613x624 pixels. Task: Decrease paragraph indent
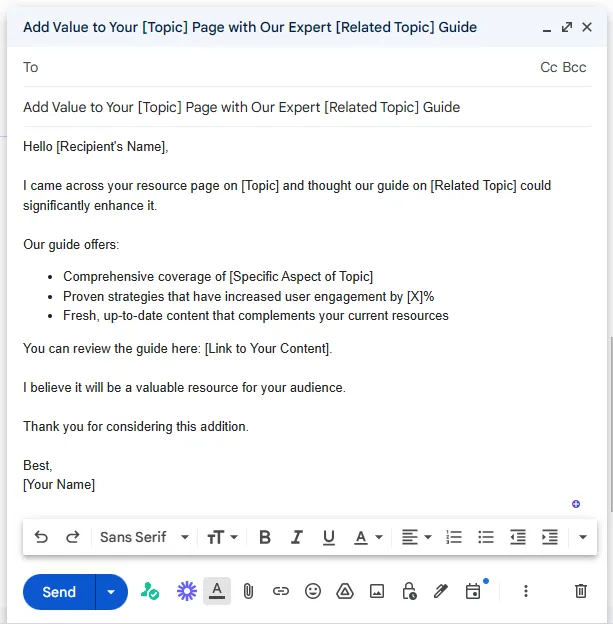518,537
